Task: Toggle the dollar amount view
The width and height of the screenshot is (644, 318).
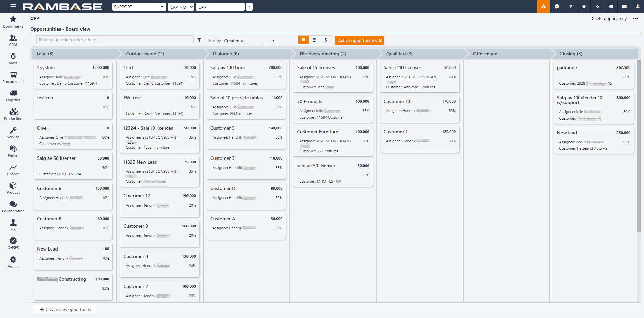Action: pos(325,40)
